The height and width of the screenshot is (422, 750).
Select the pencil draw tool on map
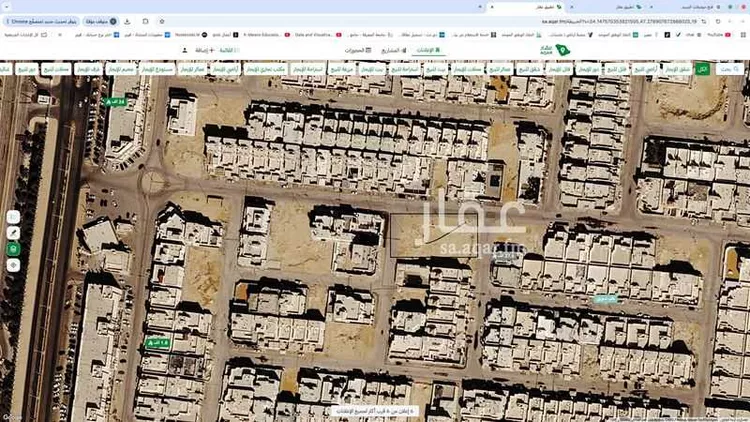[13, 233]
